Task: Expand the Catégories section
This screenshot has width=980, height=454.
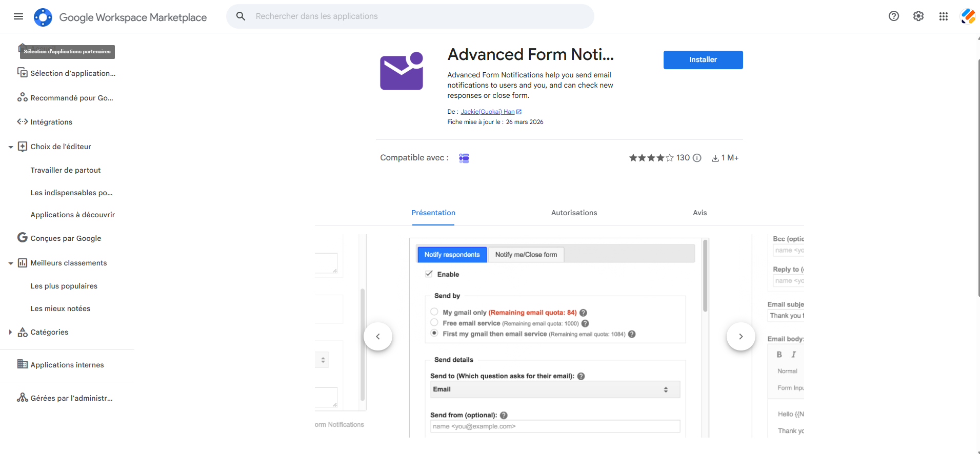Action: click(10, 332)
